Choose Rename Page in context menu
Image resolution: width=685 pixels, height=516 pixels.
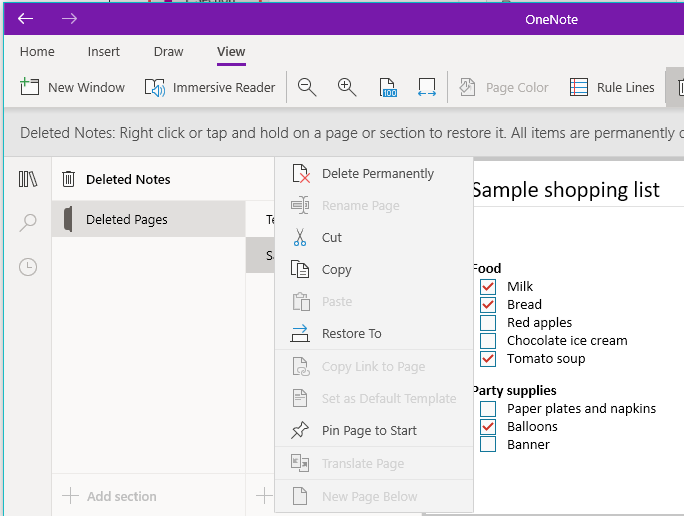click(x=374, y=205)
